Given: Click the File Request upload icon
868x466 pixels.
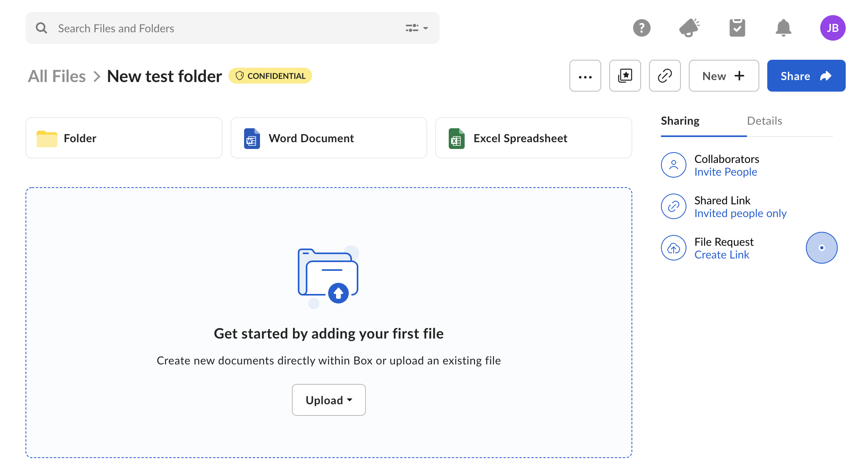Looking at the screenshot, I should click(x=673, y=248).
